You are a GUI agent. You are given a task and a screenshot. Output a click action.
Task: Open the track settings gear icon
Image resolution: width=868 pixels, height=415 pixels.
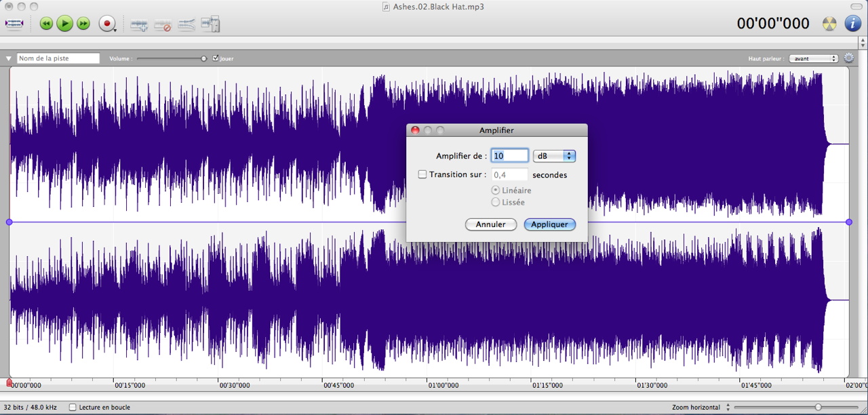point(849,58)
